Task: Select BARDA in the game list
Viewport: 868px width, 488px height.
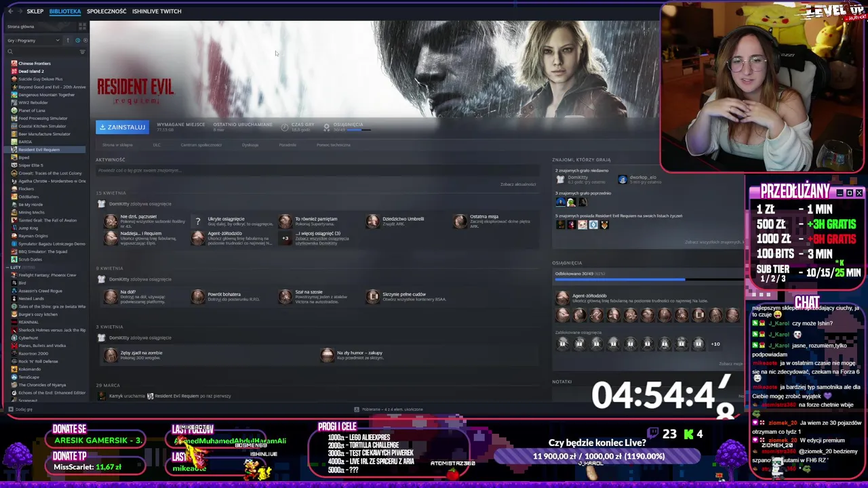Action: point(25,142)
